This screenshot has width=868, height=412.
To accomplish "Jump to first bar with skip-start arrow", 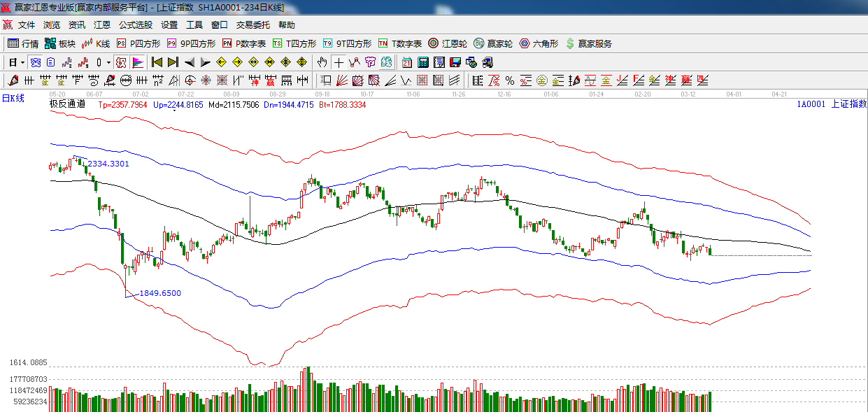I will [x=157, y=62].
